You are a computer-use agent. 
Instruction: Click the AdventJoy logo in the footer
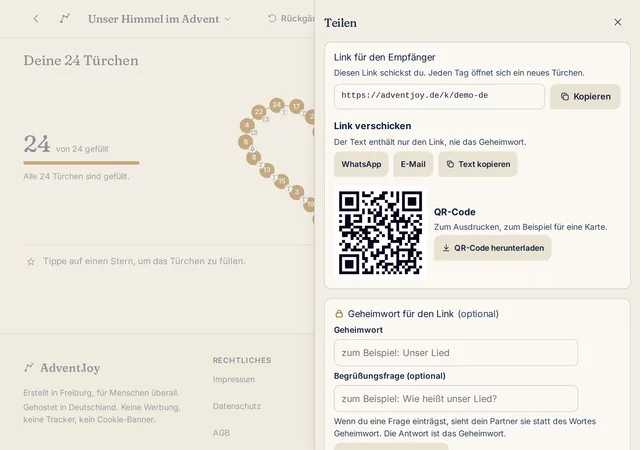(62, 368)
